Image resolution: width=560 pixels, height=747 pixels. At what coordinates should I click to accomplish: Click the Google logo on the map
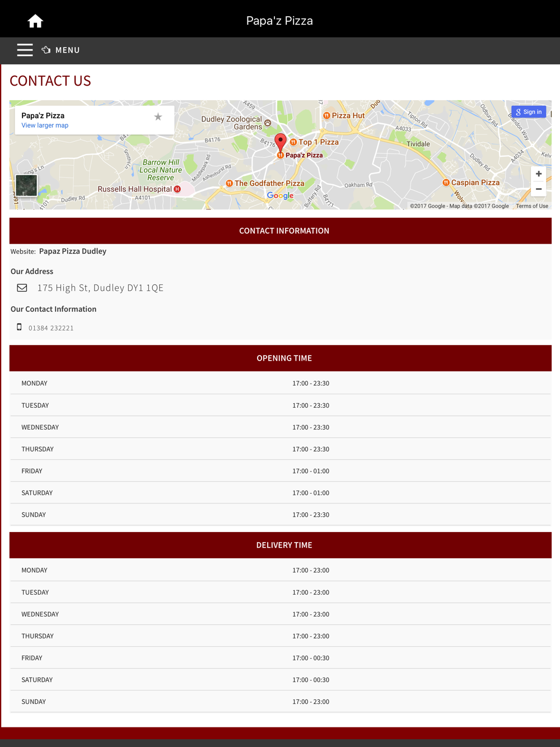coord(280,195)
